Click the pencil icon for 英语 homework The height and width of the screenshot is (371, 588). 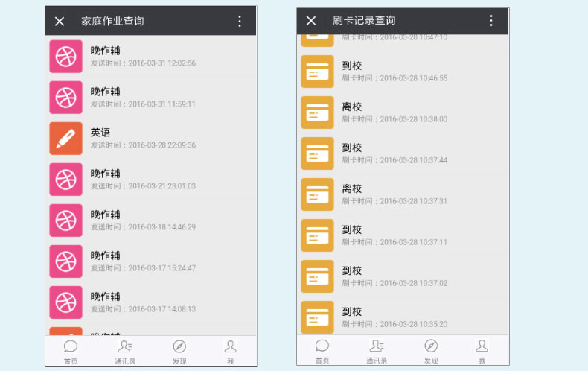(x=66, y=138)
